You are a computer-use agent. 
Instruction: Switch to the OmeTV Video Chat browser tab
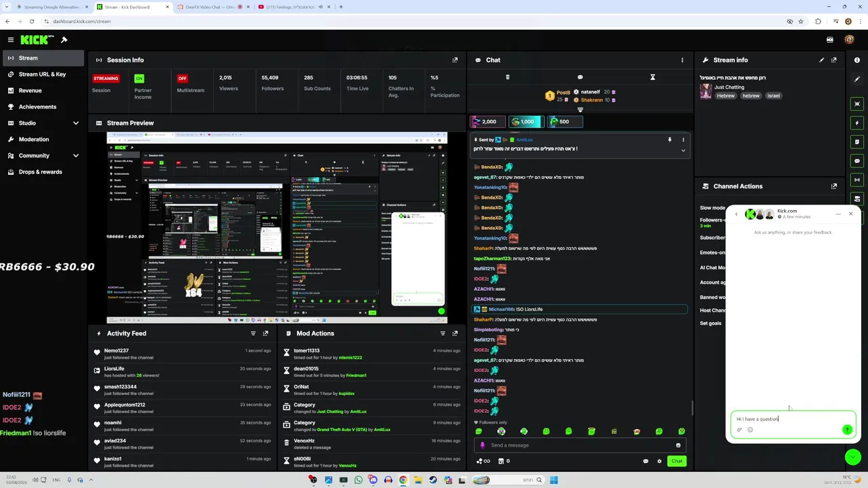click(212, 7)
